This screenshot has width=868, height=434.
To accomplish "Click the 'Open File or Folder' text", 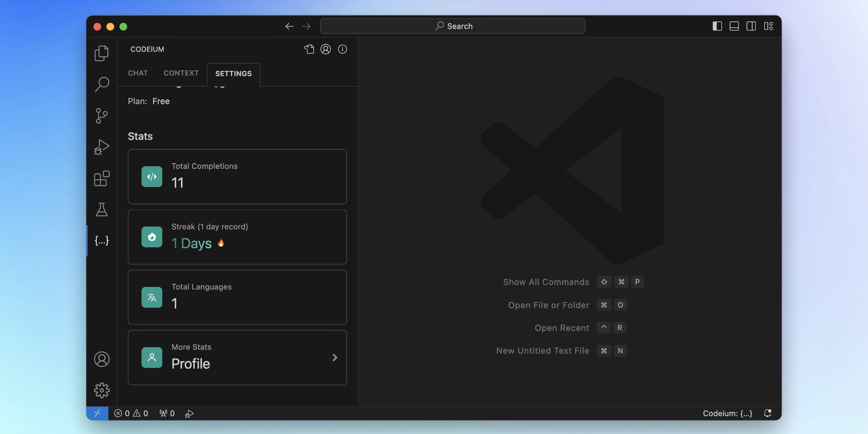I will [x=549, y=305].
